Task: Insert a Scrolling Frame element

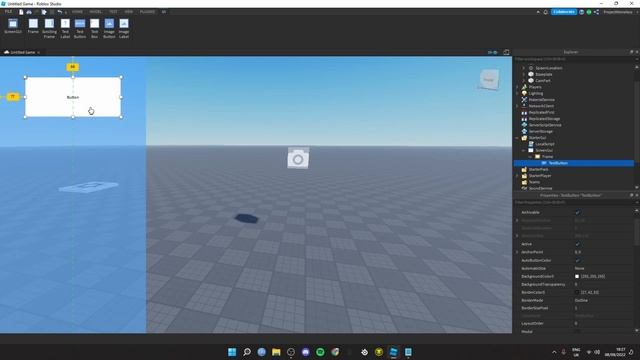Action: click(49, 28)
